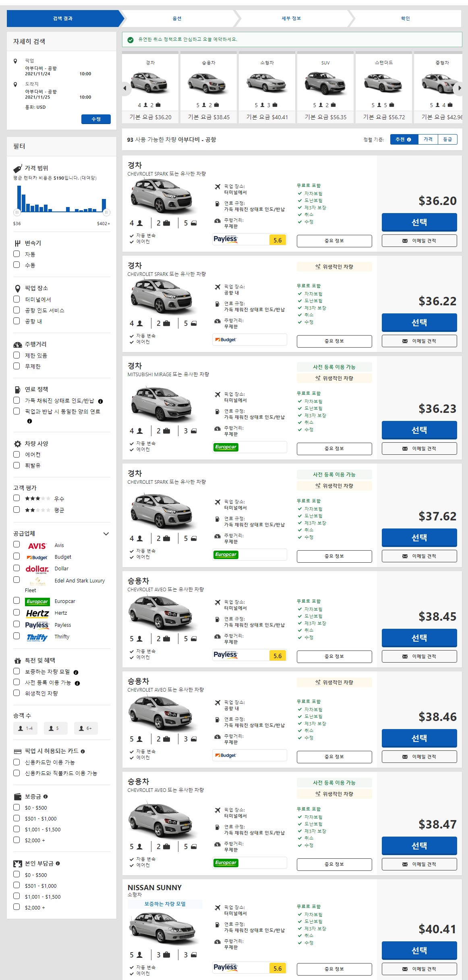
Task: Select the 확인 step tab
Action: point(405,19)
